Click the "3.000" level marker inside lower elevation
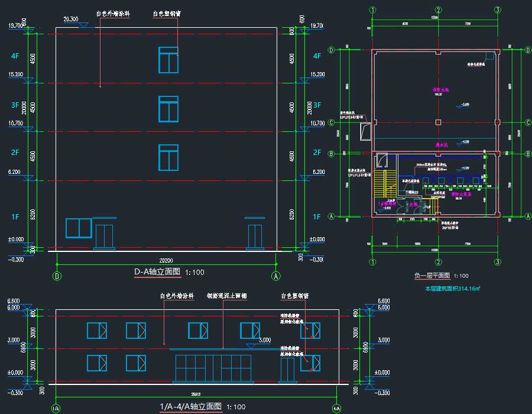Screen dimensions: 532x414 pyautogui.click(x=265, y=340)
